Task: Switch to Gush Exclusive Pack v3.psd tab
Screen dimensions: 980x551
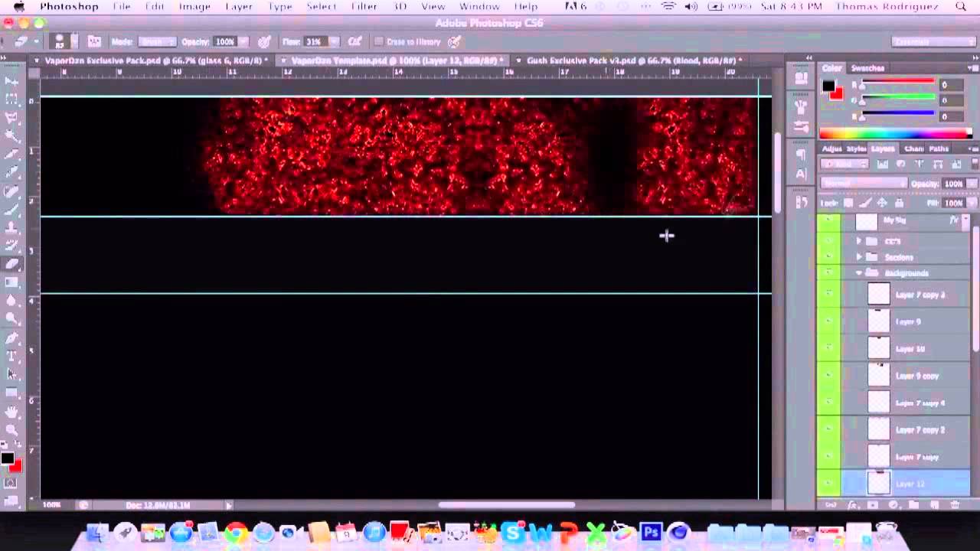Action: coord(629,60)
